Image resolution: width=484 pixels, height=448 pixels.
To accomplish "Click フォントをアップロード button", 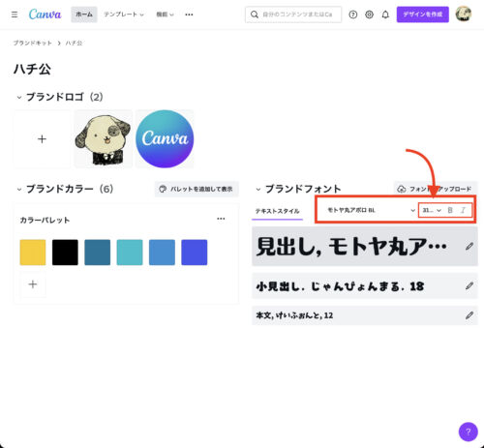I will click(x=435, y=189).
